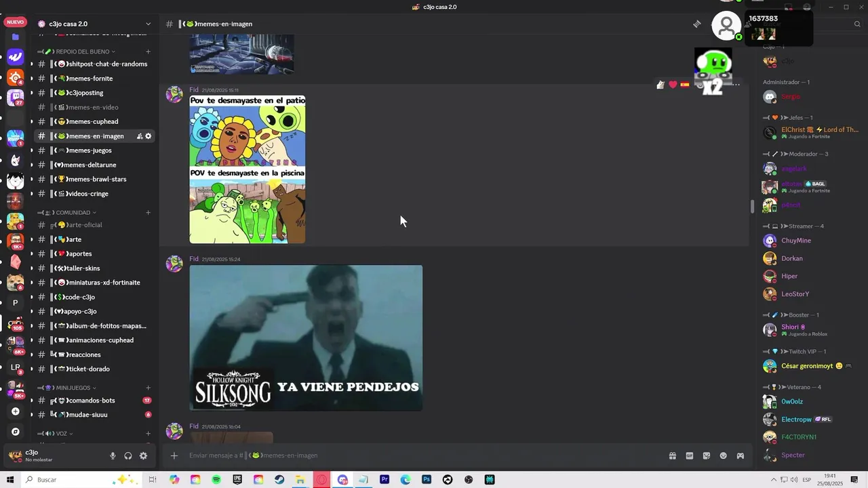Open sticker picker icon

[x=707, y=455]
